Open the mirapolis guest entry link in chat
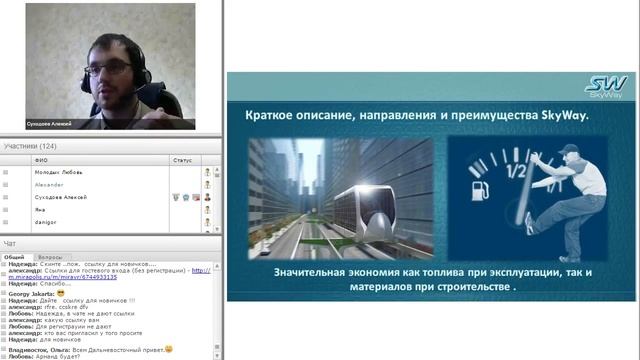The height and width of the screenshot is (360, 640). 109,273
